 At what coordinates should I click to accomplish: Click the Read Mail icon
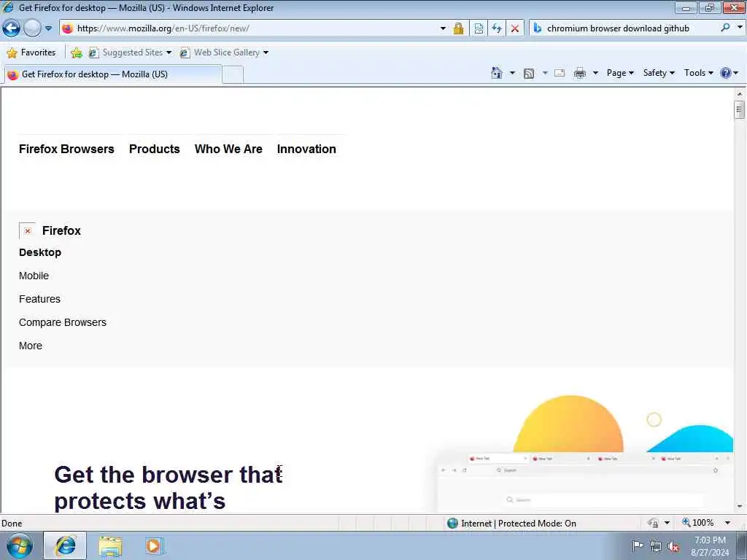(x=560, y=73)
